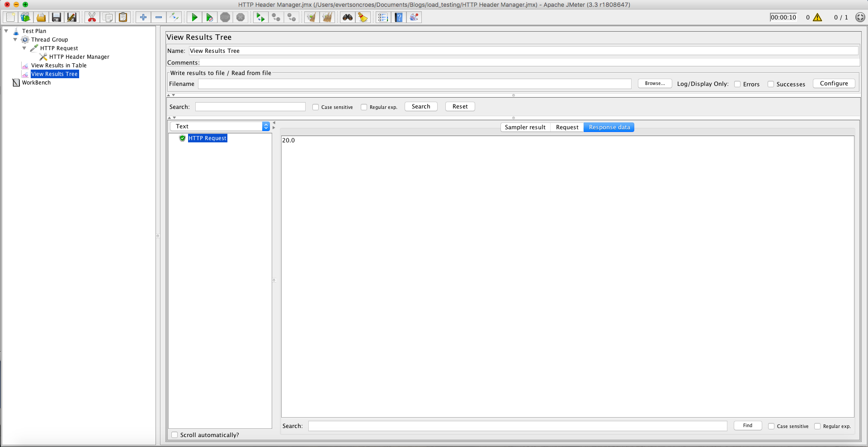This screenshot has width=868, height=447.
Task: Expand all nodes with plus icon
Action: click(143, 17)
